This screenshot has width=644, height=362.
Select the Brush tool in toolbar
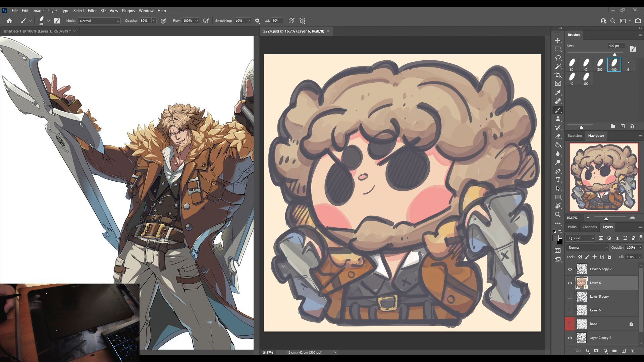click(558, 110)
